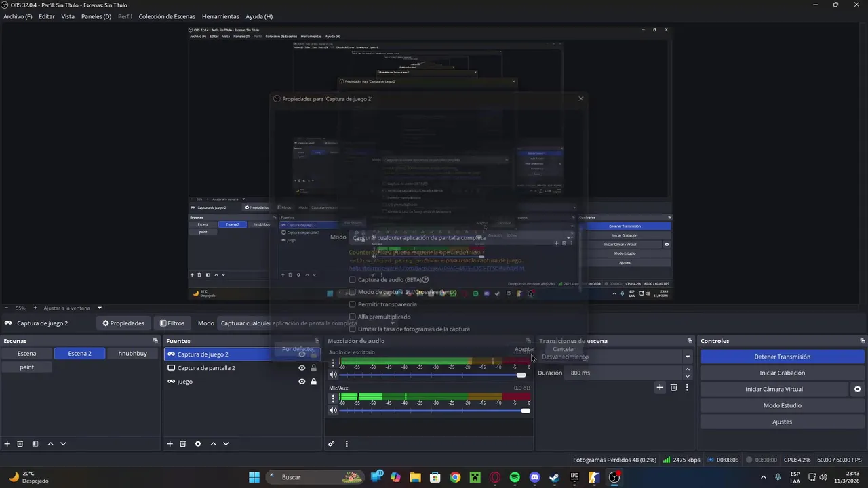
Task: Open audio mixer menu dots at bottom
Action: coord(347,444)
